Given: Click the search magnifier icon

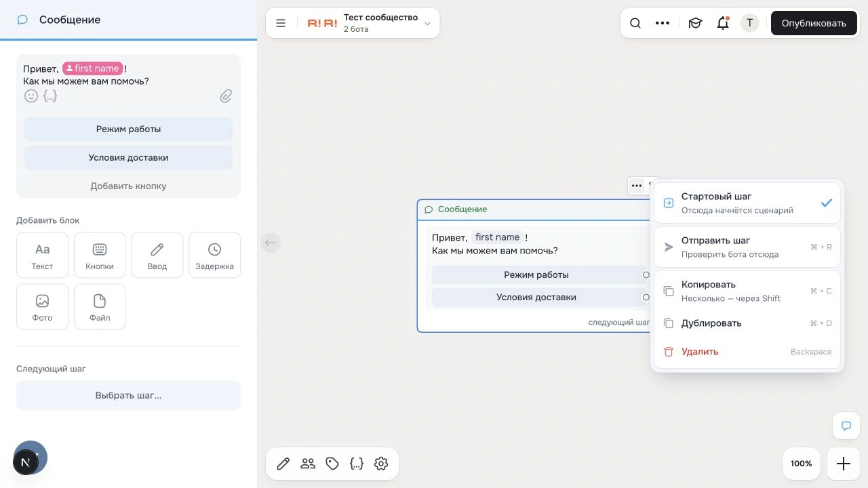Looking at the screenshot, I should click(x=635, y=23).
